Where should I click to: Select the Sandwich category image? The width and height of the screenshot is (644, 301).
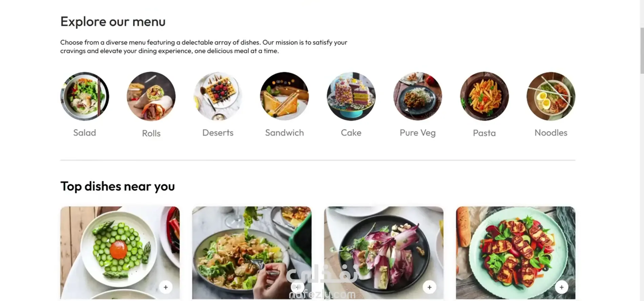pos(285,96)
